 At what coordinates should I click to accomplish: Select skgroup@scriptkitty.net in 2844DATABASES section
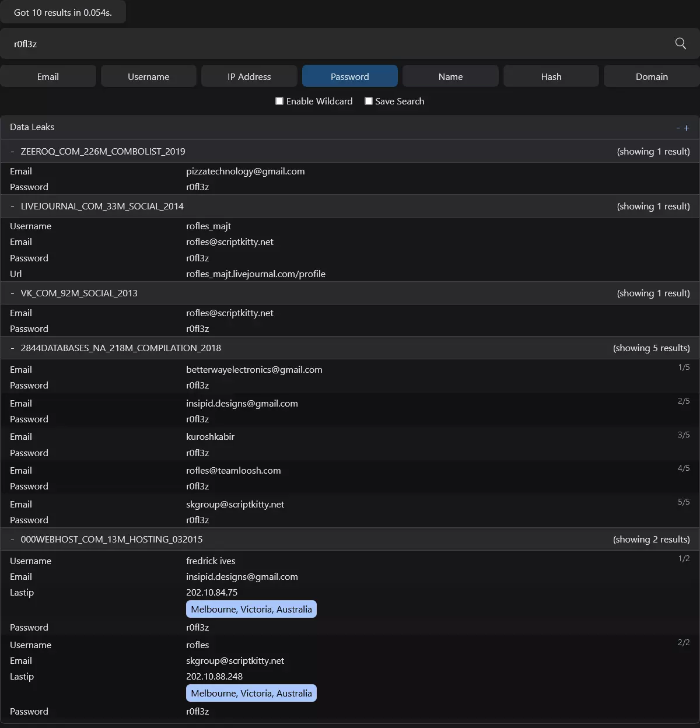coord(235,504)
